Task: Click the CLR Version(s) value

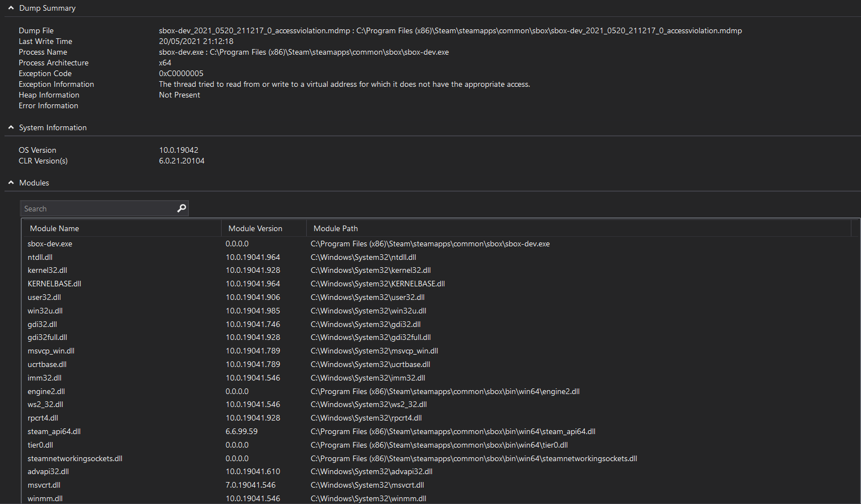Action: click(182, 161)
